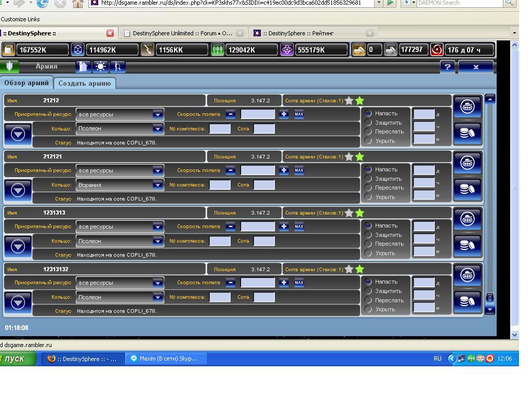Viewport: 532px width, 399px height.
Task: Click the sun icon in the Армия header
Action: [100, 66]
